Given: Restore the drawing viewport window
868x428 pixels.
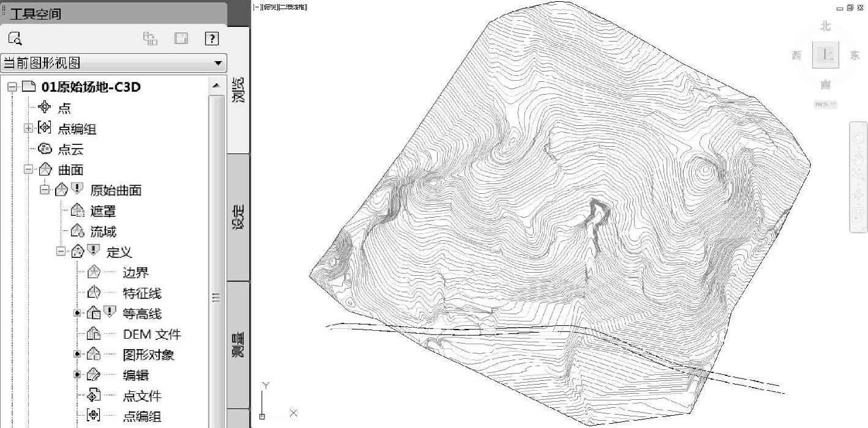Looking at the screenshot, I should coord(850,7).
